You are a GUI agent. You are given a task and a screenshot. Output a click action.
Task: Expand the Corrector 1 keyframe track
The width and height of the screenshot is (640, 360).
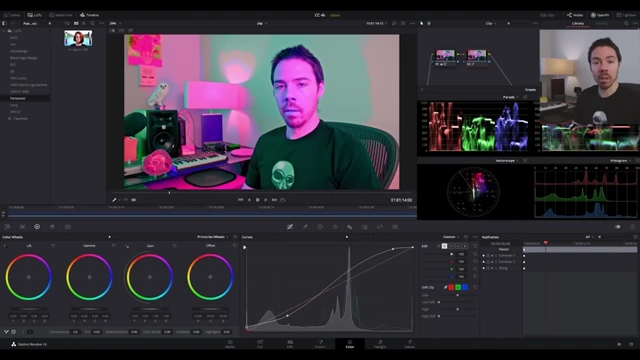tap(496, 256)
